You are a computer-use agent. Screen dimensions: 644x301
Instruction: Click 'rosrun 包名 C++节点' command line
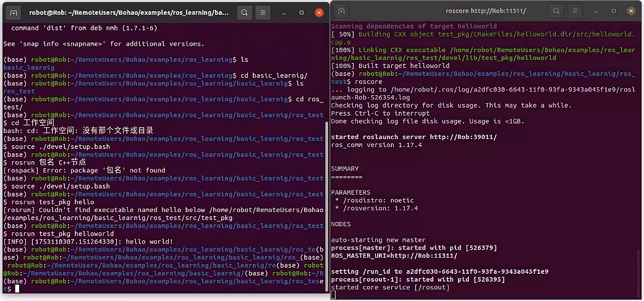[x=44, y=162]
